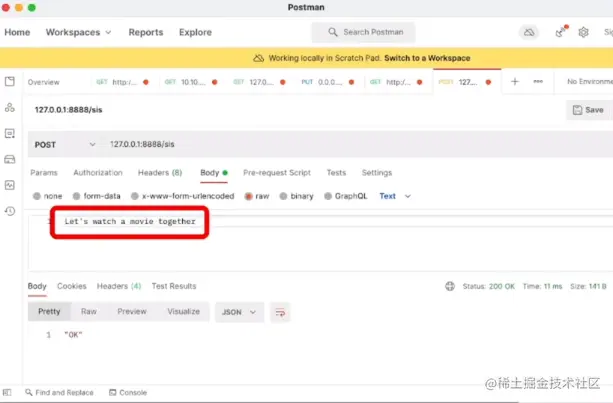Switch to the Overview tab
613x403 pixels.
point(43,82)
